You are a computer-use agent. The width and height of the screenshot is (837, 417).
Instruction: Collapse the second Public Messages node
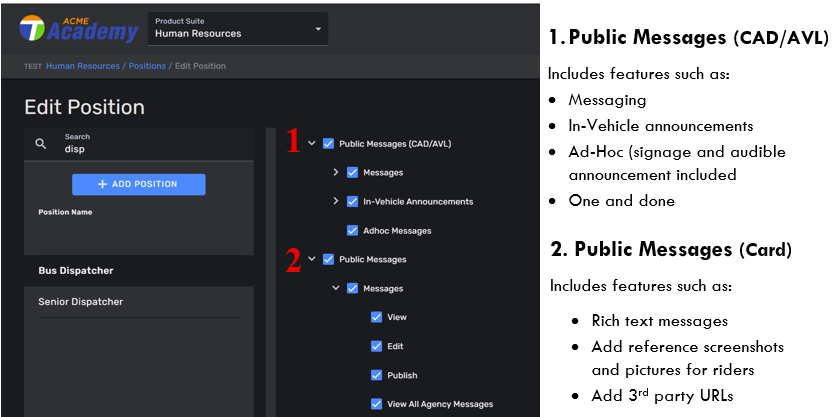[312, 259]
